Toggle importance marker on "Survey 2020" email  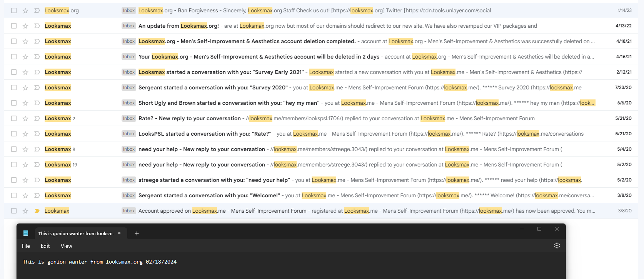tap(37, 87)
